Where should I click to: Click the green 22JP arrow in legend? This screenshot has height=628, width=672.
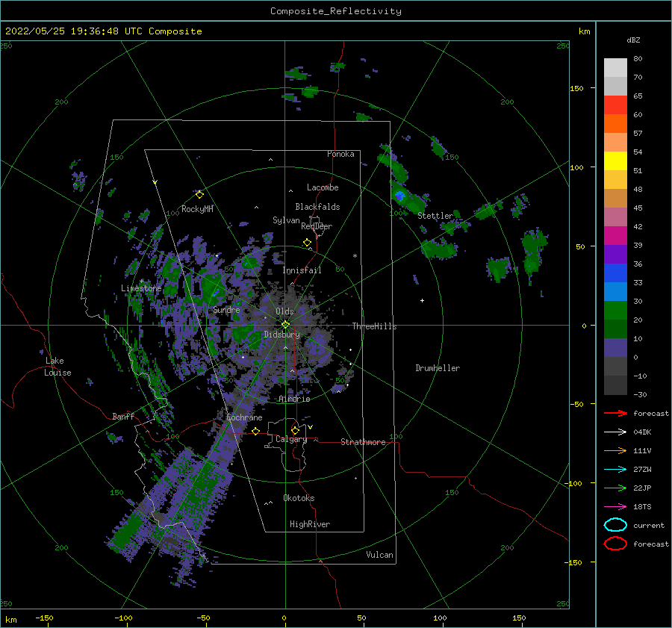click(x=615, y=488)
